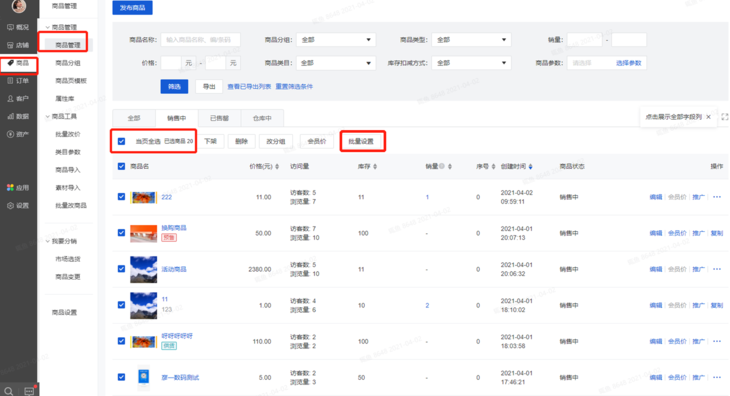The height and width of the screenshot is (396, 730).
Task: Select 商品 goods section in the sidebar
Action: pos(18,63)
